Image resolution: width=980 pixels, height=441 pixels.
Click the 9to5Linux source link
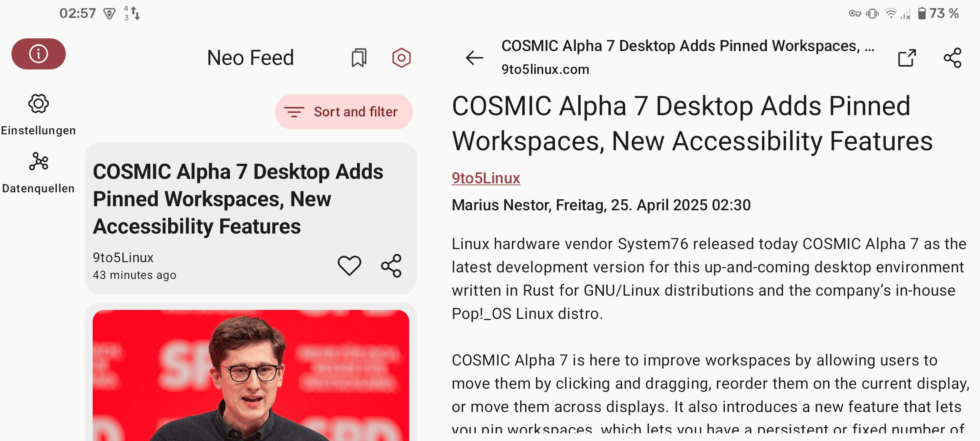coord(486,178)
